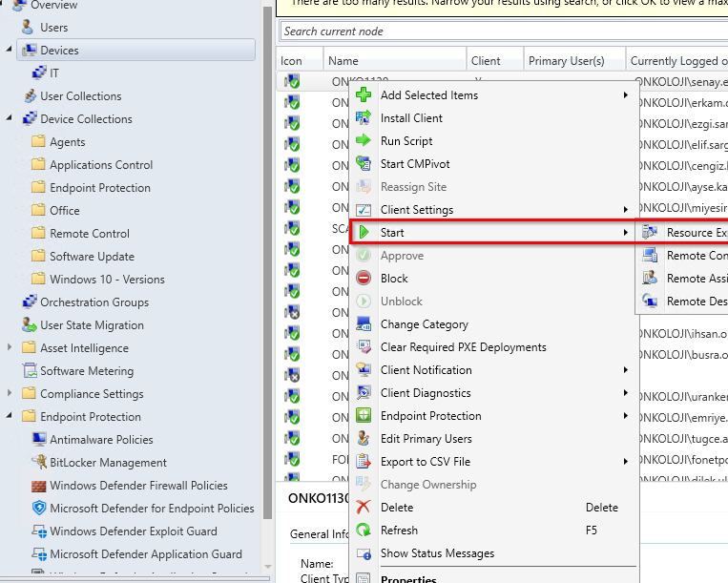Screen dimensions: 728x583
Task: Click the green Endpoint Protection shield icon
Action: coord(364,415)
